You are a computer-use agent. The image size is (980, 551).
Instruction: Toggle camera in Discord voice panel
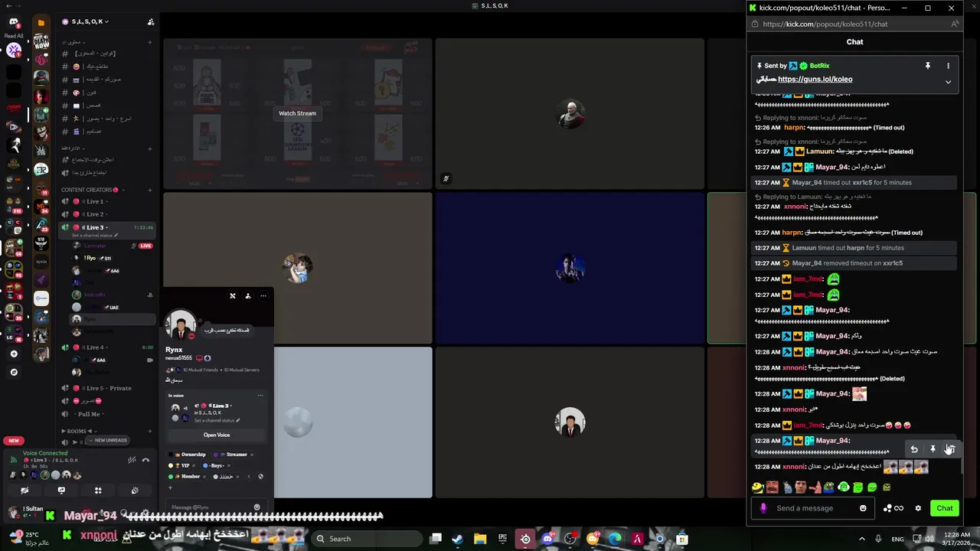[x=24, y=491]
